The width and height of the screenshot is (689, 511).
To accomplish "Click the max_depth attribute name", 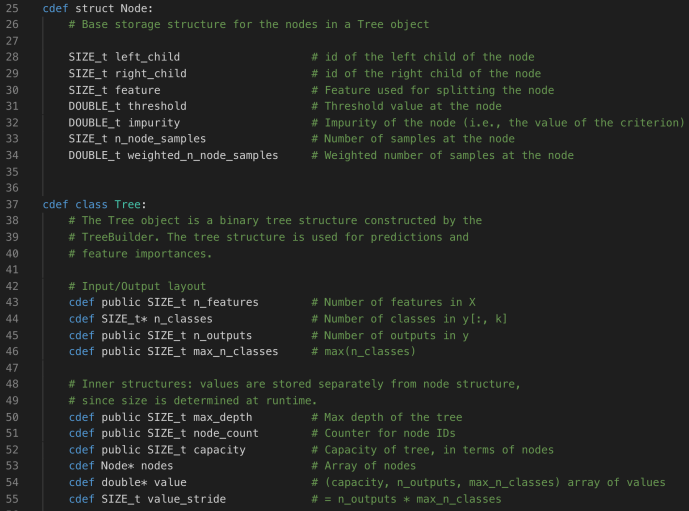I will [219, 417].
